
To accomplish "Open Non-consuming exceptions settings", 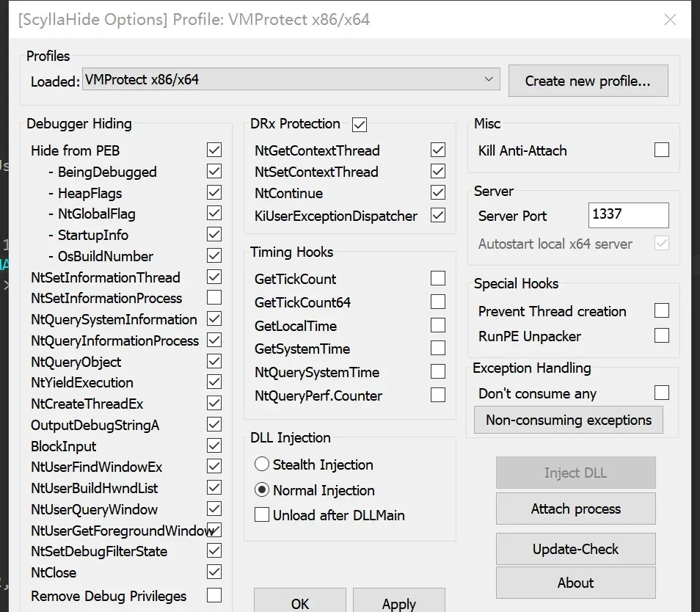I will [569, 420].
